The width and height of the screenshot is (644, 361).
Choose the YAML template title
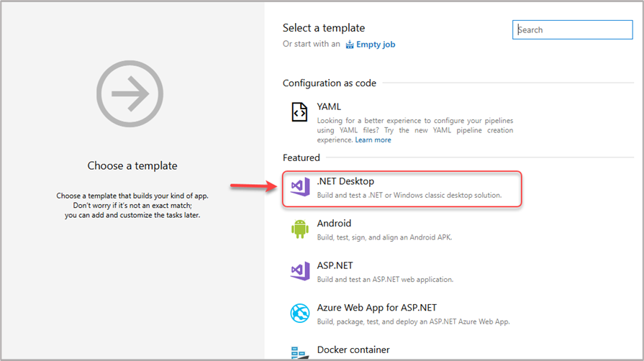tap(329, 106)
